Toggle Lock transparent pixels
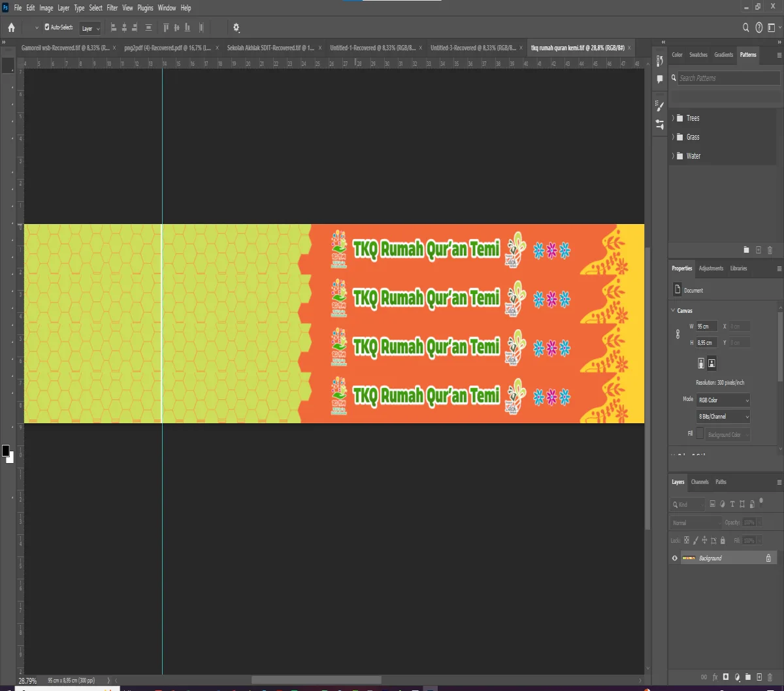The width and height of the screenshot is (784, 691). pyautogui.click(x=686, y=540)
